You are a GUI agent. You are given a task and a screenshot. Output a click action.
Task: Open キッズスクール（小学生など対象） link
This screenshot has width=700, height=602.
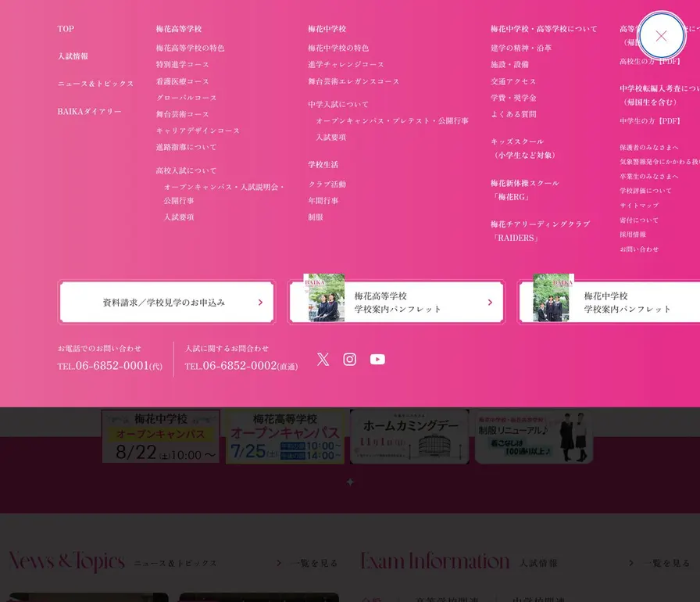pyautogui.click(x=523, y=149)
